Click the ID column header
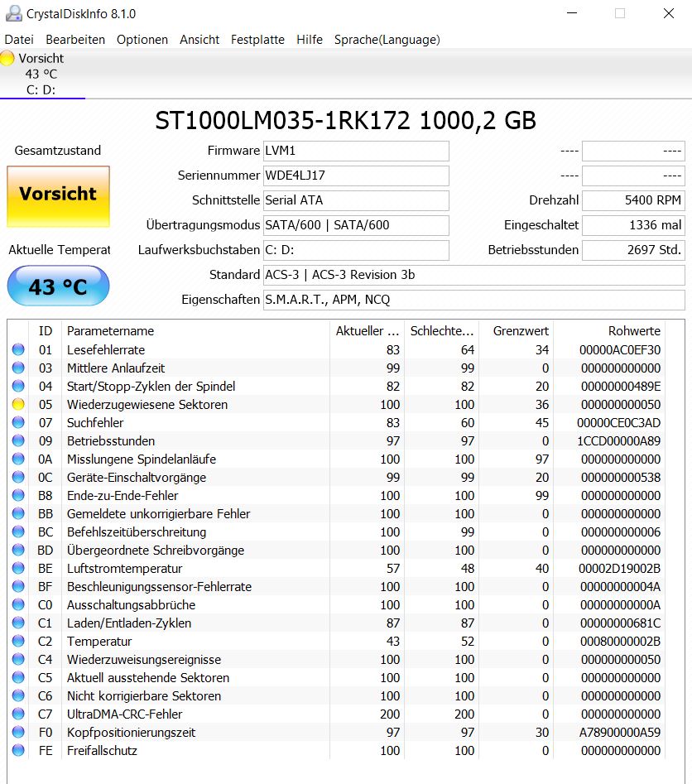 [46, 331]
